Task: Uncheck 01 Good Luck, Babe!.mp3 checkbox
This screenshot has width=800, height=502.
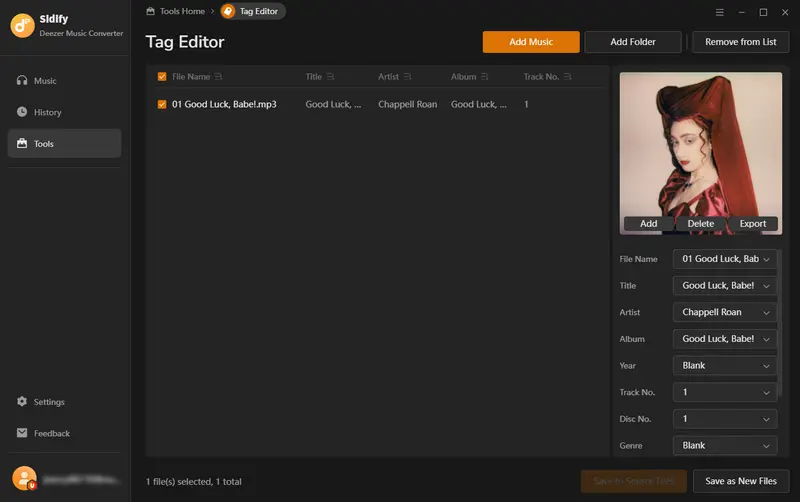Action: pos(162,104)
